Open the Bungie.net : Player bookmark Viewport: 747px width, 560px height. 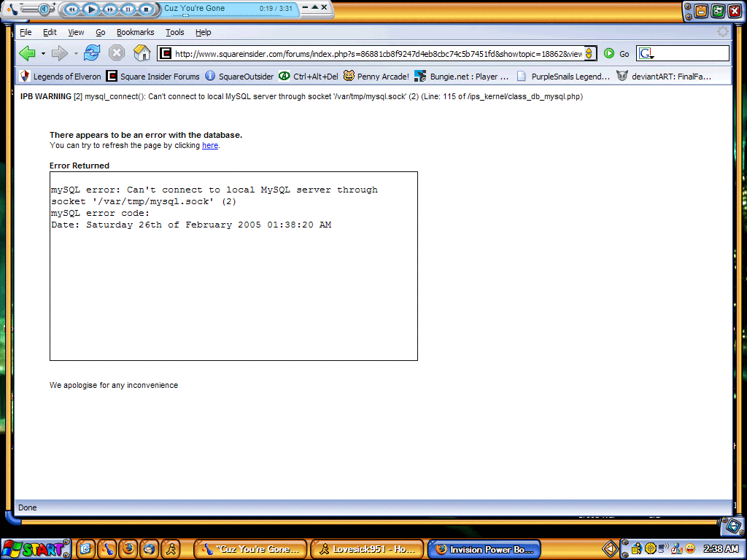point(462,76)
